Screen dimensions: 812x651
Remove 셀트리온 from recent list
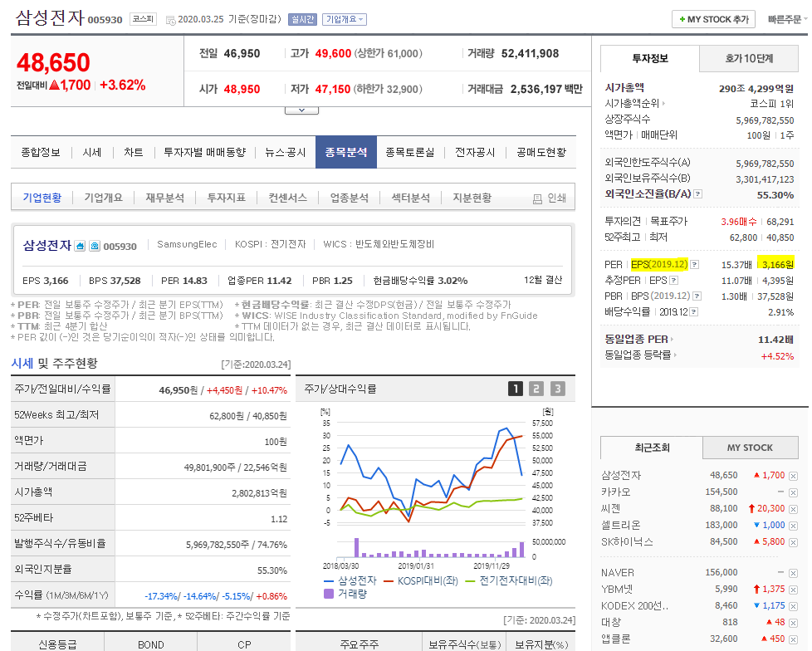click(793, 526)
